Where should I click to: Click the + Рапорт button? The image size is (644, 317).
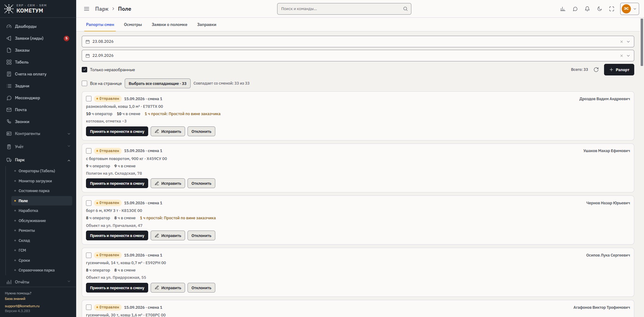(x=619, y=70)
